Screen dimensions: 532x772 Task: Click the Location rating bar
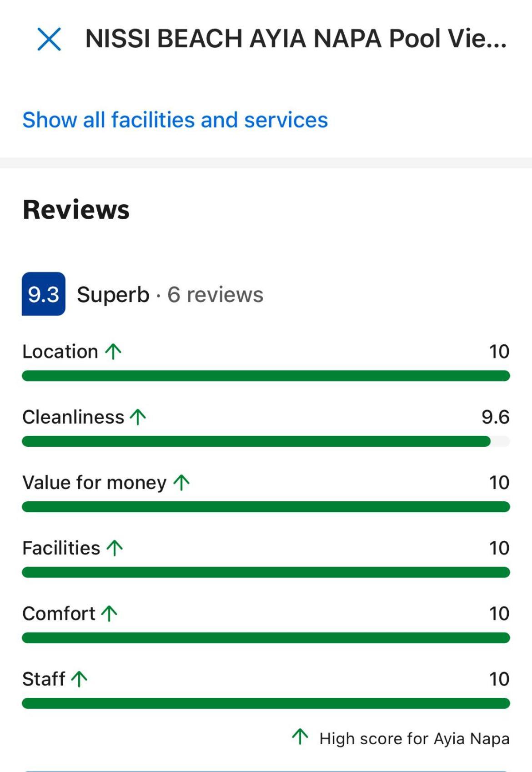[266, 376]
